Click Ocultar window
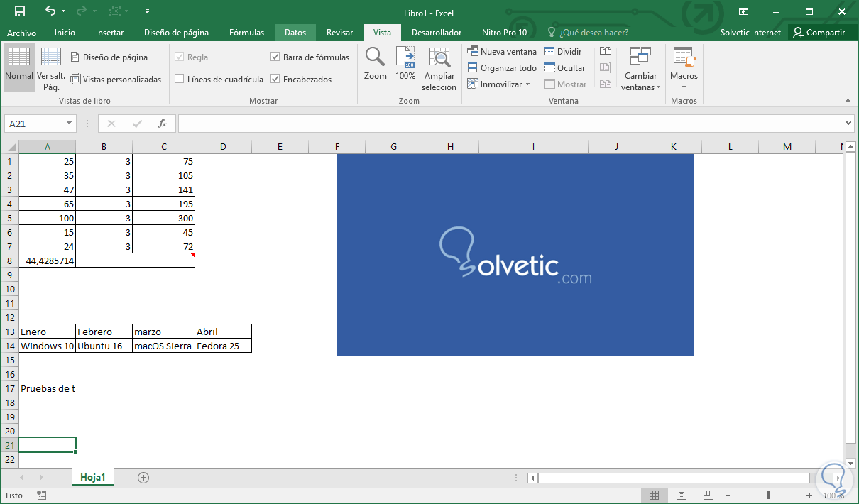This screenshot has width=859, height=504. click(x=564, y=68)
